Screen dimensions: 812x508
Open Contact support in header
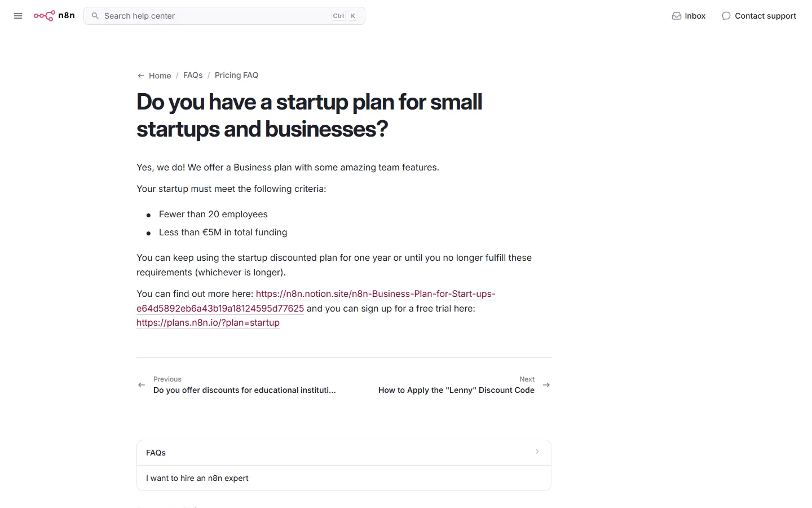[x=759, y=16]
